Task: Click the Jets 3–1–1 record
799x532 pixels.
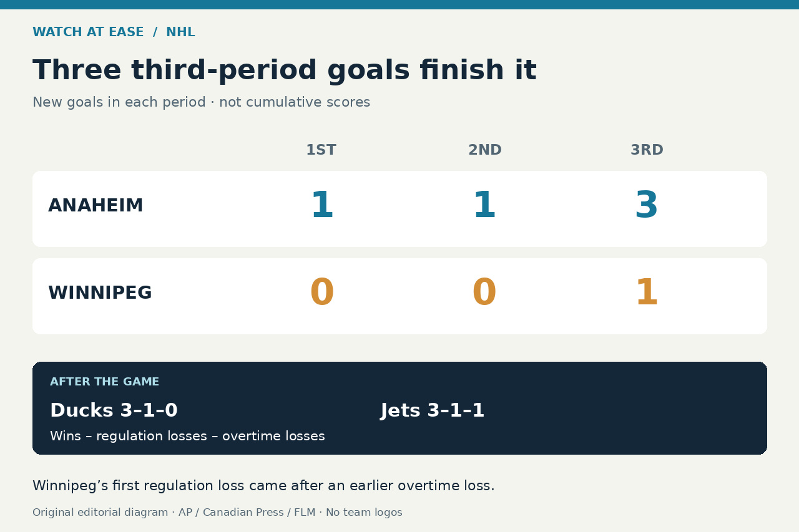Action: pyautogui.click(x=433, y=410)
